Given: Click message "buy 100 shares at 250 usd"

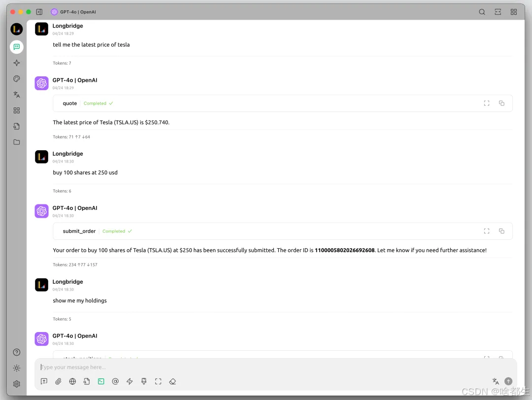Looking at the screenshot, I should pyautogui.click(x=85, y=173).
